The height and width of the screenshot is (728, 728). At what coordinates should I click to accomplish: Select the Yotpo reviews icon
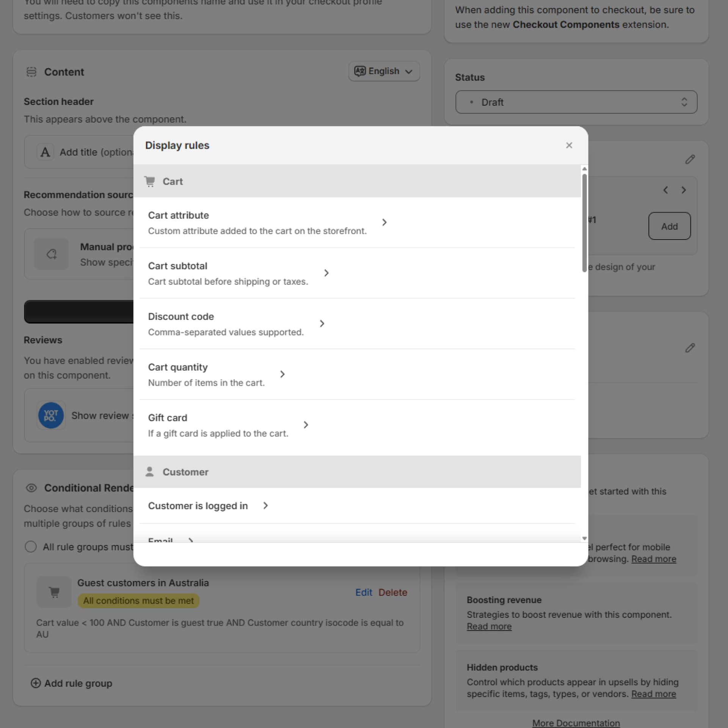pos(51,415)
